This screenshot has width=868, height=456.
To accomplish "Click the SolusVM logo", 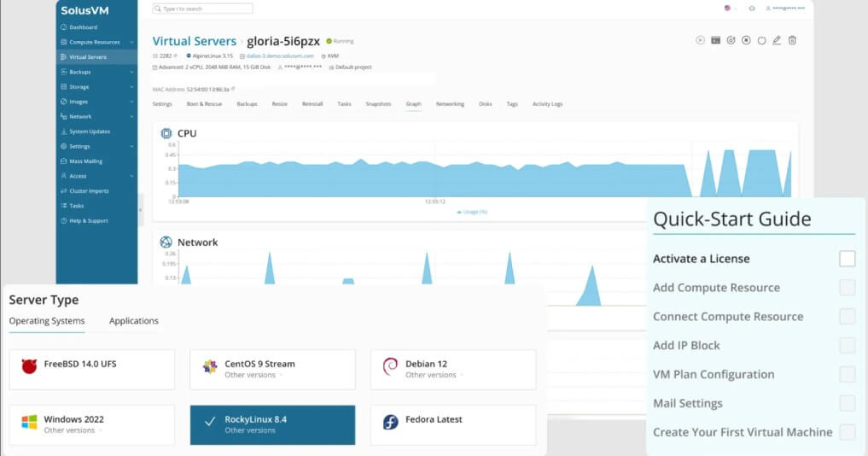I will click(84, 10).
